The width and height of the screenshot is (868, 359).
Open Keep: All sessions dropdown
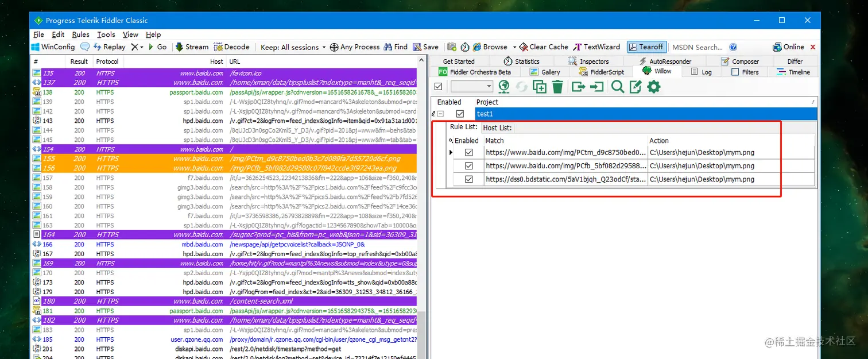coord(293,47)
